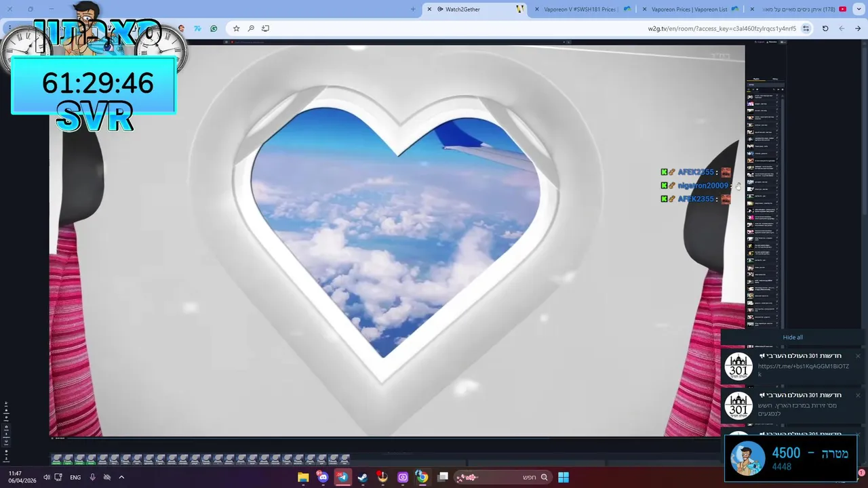The width and height of the screenshot is (868, 488).
Task: Hide all Telegram notifications
Action: (793, 338)
